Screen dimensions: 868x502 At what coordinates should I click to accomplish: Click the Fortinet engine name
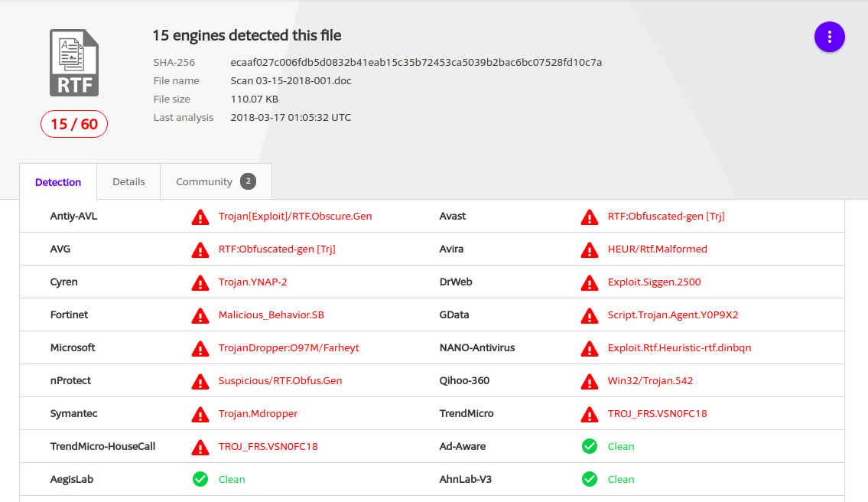(69, 315)
